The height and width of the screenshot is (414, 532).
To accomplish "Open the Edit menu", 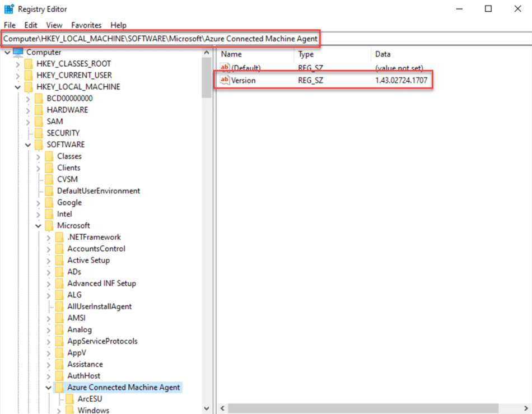I will (31, 25).
